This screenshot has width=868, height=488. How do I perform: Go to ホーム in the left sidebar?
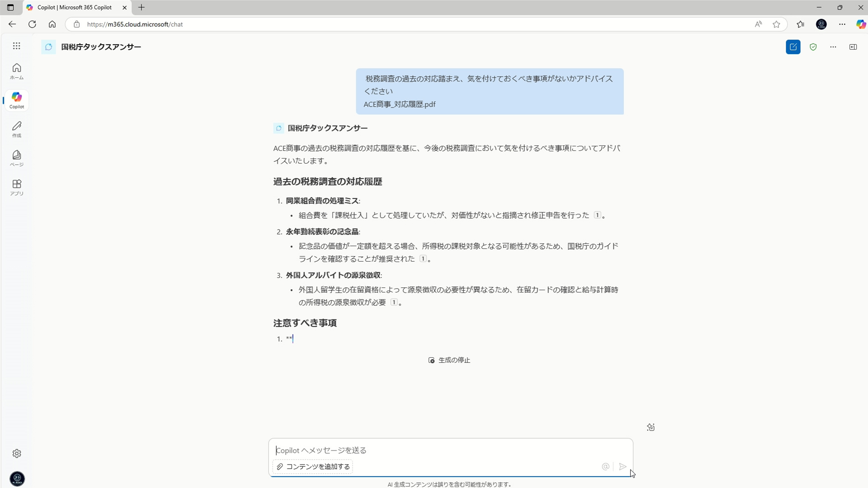coord(17,71)
